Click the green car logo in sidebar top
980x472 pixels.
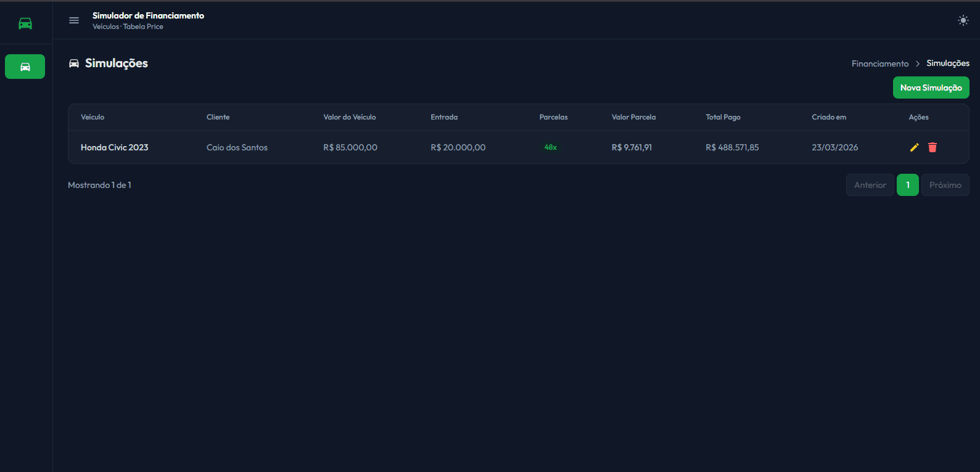tap(25, 23)
